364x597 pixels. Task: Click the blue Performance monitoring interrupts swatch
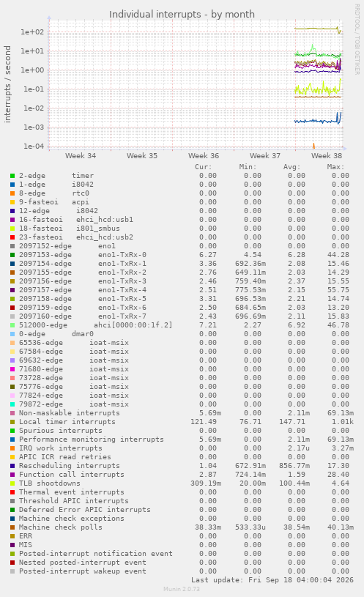12,440
